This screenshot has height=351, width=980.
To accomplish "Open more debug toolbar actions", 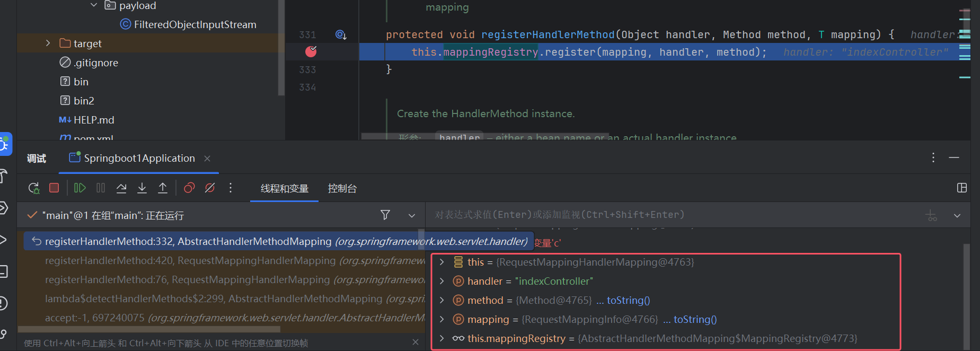I will [x=230, y=188].
